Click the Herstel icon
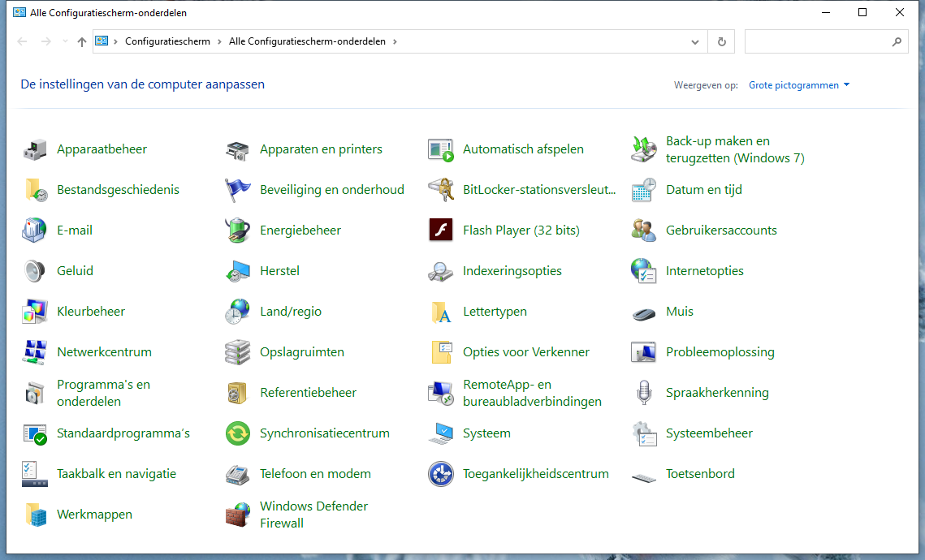 click(x=238, y=271)
